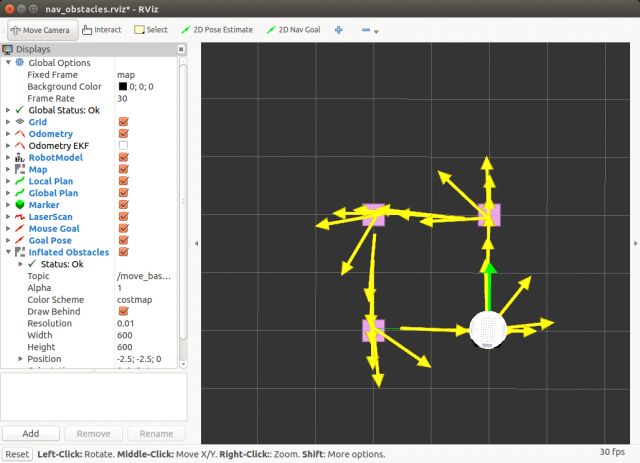Expand the Position property
The width and height of the screenshot is (640, 463).
point(20,359)
